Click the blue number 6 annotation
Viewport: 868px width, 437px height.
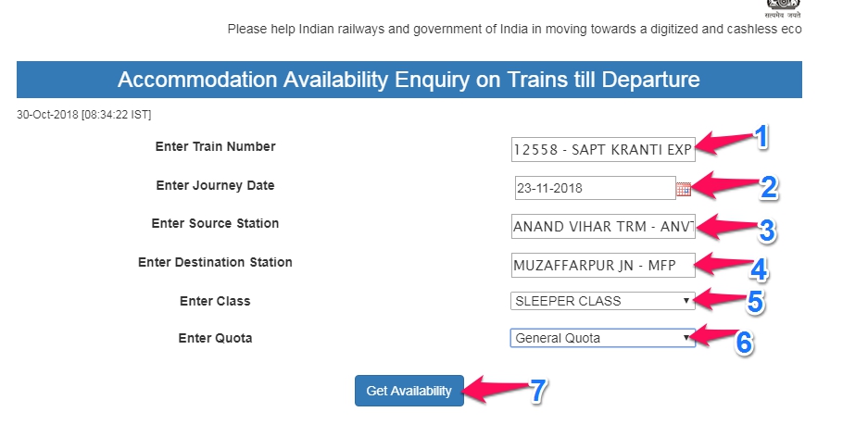[x=743, y=342]
